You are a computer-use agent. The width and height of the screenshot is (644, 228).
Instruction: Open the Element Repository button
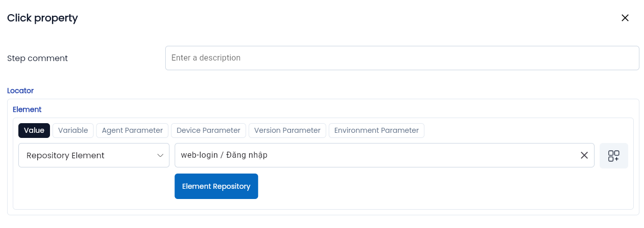(x=216, y=186)
